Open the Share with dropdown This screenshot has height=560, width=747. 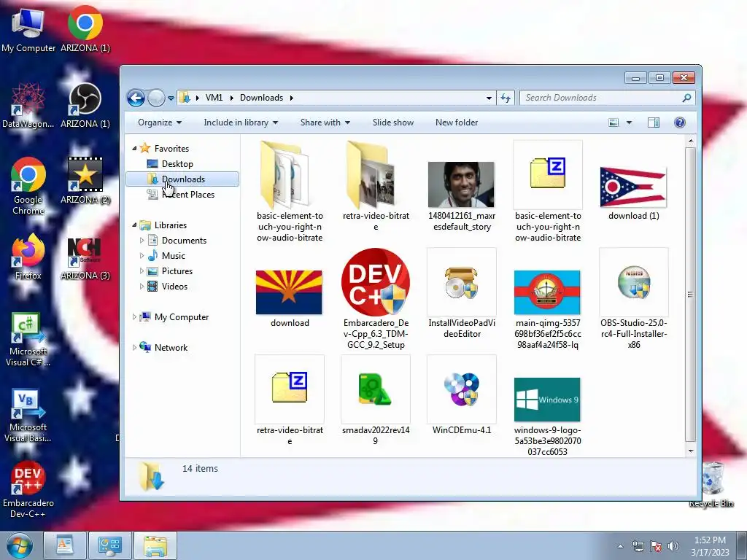click(325, 122)
